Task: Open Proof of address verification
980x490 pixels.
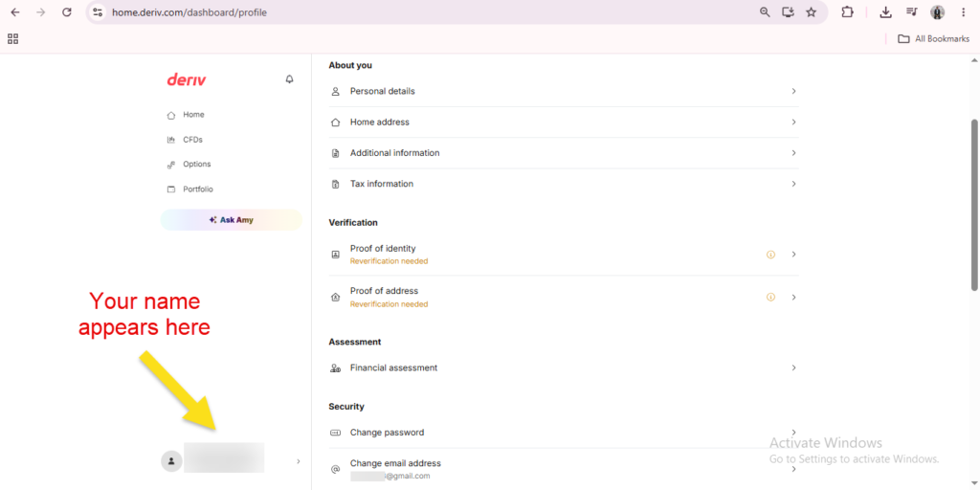Action: point(564,298)
